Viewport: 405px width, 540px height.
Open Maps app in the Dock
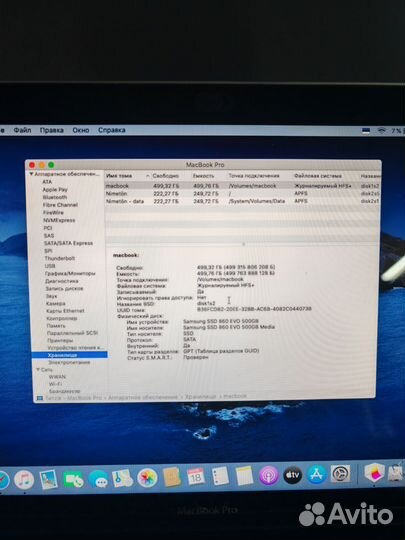[x=122, y=478]
